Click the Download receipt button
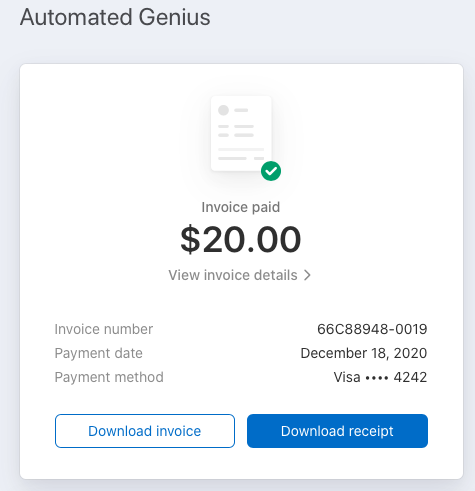Screen dimensions: 475x491 (x=337, y=431)
